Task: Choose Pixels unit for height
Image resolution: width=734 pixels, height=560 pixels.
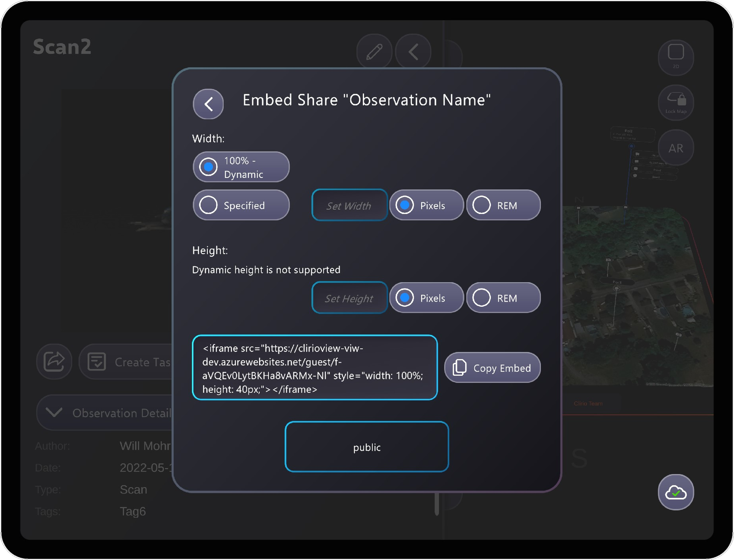Action: click(x=426, y=298)
